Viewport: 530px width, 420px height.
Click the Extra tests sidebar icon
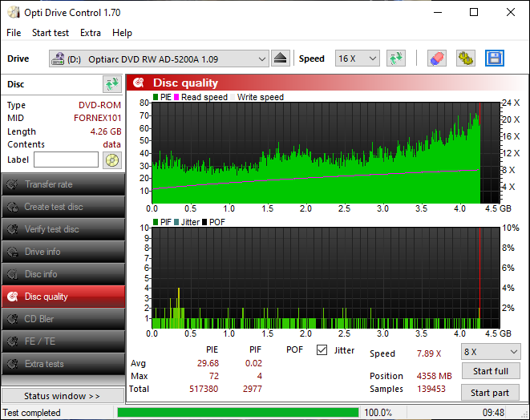click(13, 364)
